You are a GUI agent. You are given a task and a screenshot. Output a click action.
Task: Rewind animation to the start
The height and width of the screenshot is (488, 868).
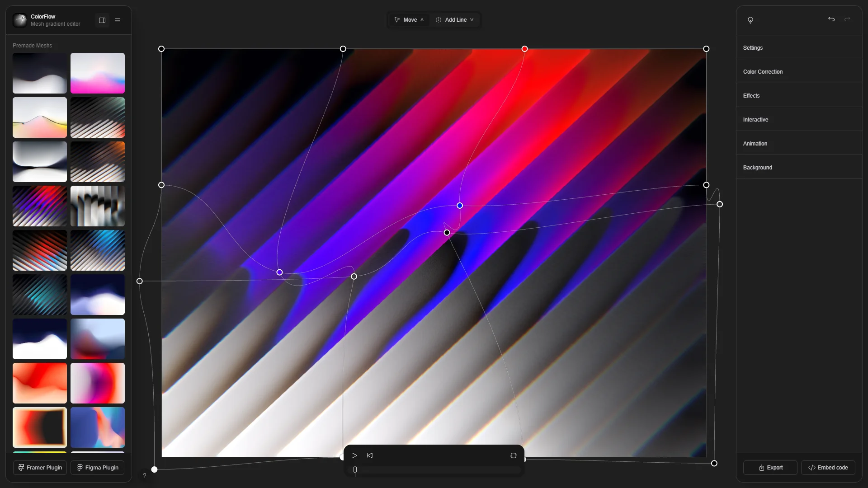coord(370,455)
